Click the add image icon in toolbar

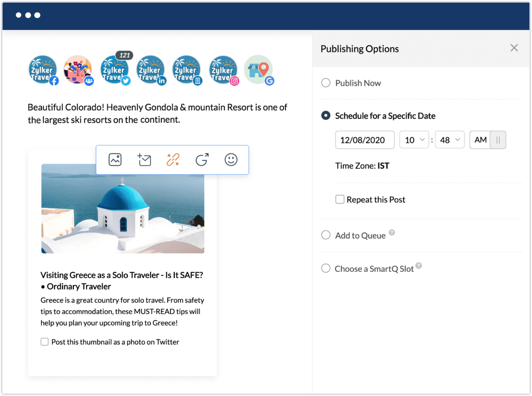[115, 160]
